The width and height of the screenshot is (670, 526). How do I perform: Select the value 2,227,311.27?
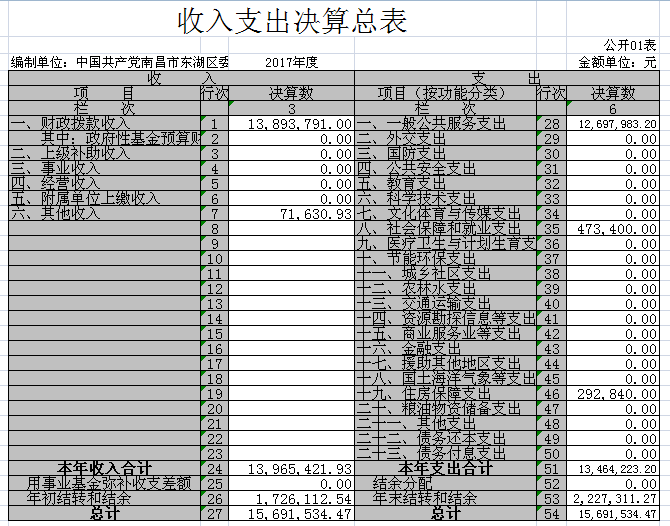pyautogui.click(x=614, y=499)
